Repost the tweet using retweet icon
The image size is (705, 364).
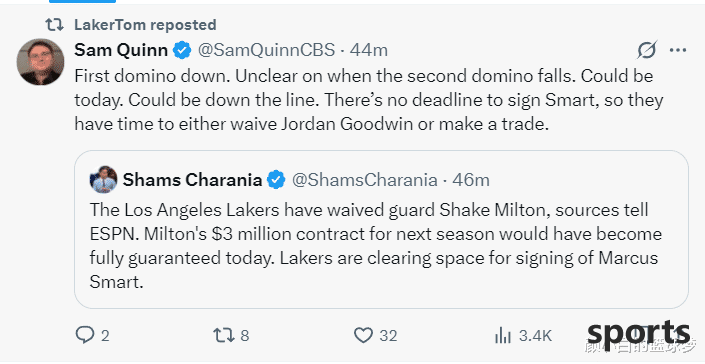click(x=223, y=335)
